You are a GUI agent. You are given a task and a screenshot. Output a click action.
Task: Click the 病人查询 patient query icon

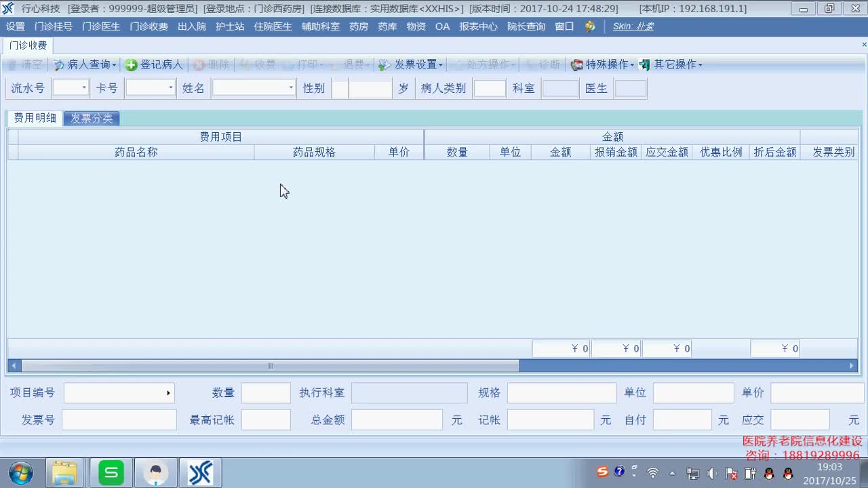84,64
